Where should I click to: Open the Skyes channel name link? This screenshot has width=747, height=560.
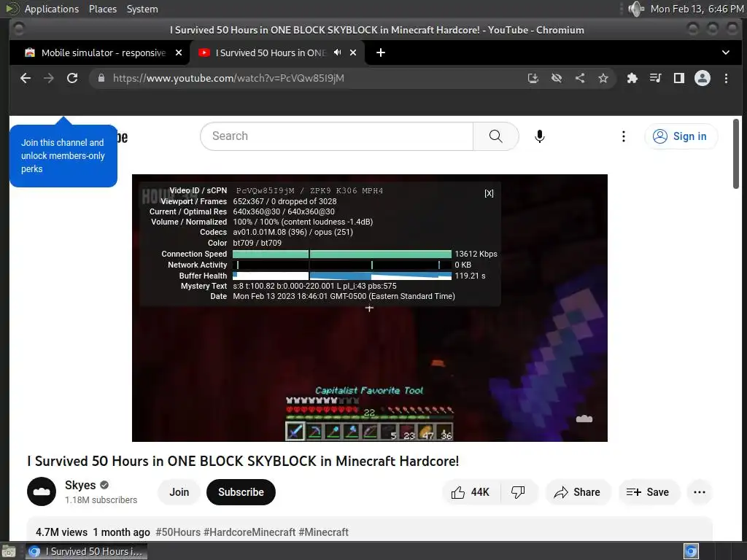tap(80, 485)
